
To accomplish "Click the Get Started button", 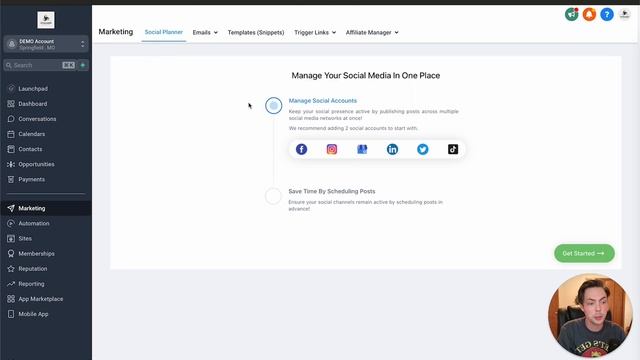I will tap(584, 253).
